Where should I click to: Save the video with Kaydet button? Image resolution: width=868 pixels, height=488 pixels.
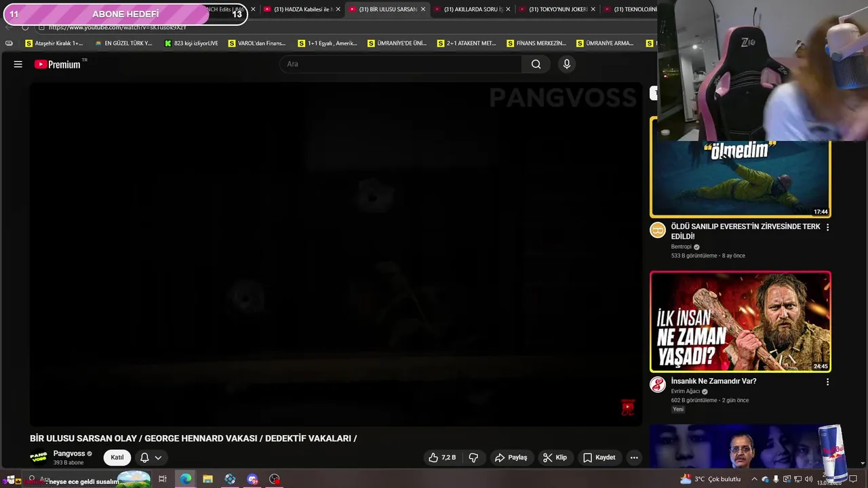(x=599, y=457)
